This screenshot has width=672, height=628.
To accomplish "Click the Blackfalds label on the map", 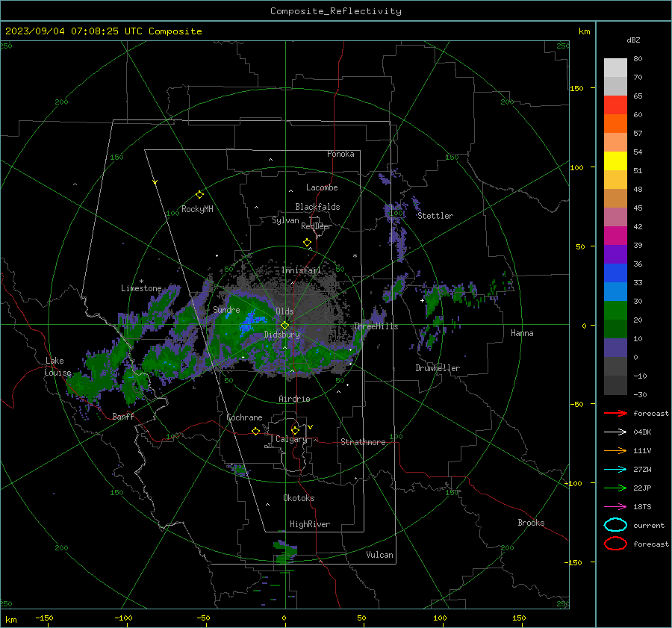I will (317, 207).
